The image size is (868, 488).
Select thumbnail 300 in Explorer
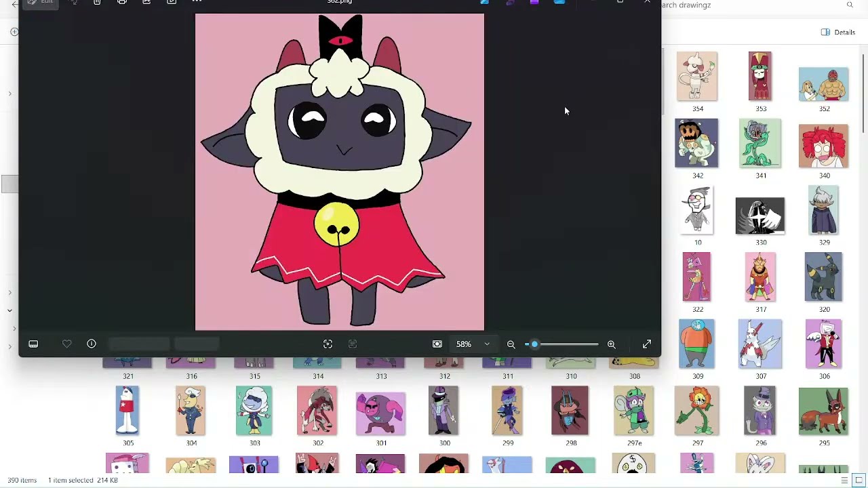(443, 410)
